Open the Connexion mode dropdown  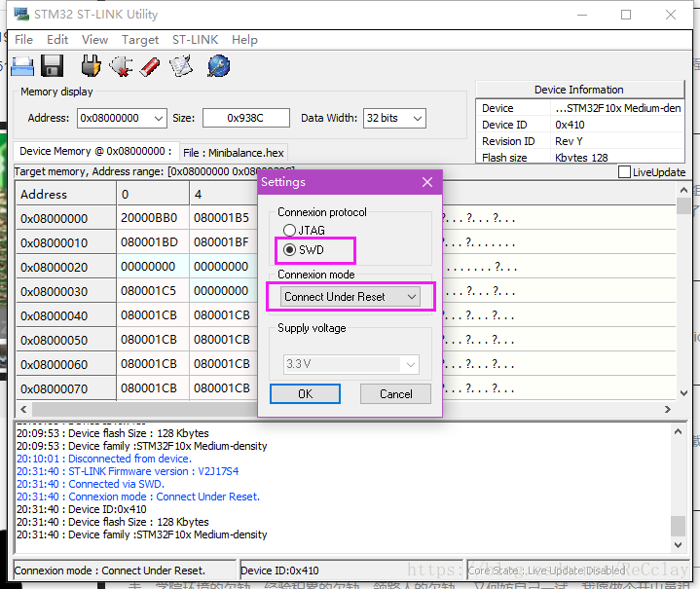point(350,297)
